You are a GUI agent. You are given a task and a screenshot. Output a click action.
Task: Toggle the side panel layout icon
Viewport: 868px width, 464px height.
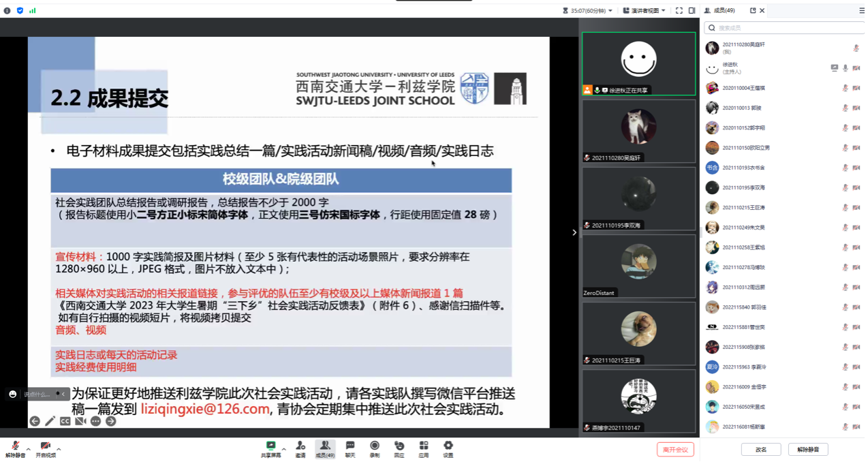click(692, 10)
